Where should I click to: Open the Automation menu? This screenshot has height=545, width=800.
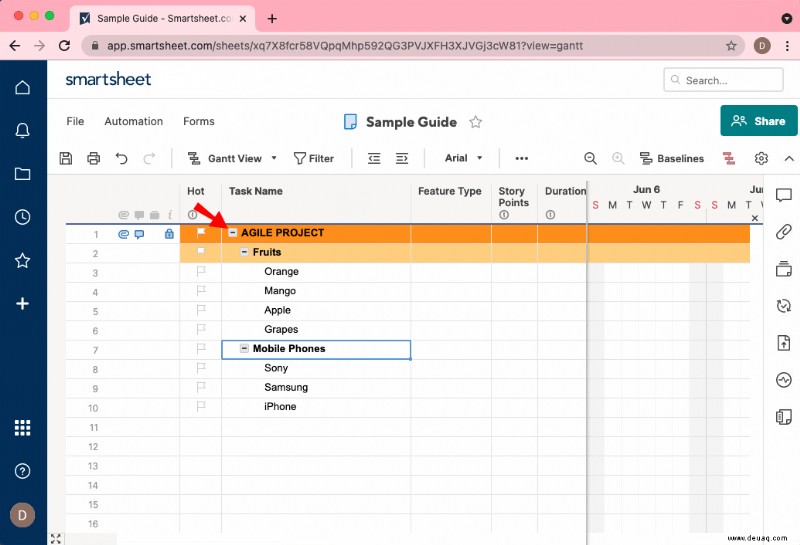134,121
